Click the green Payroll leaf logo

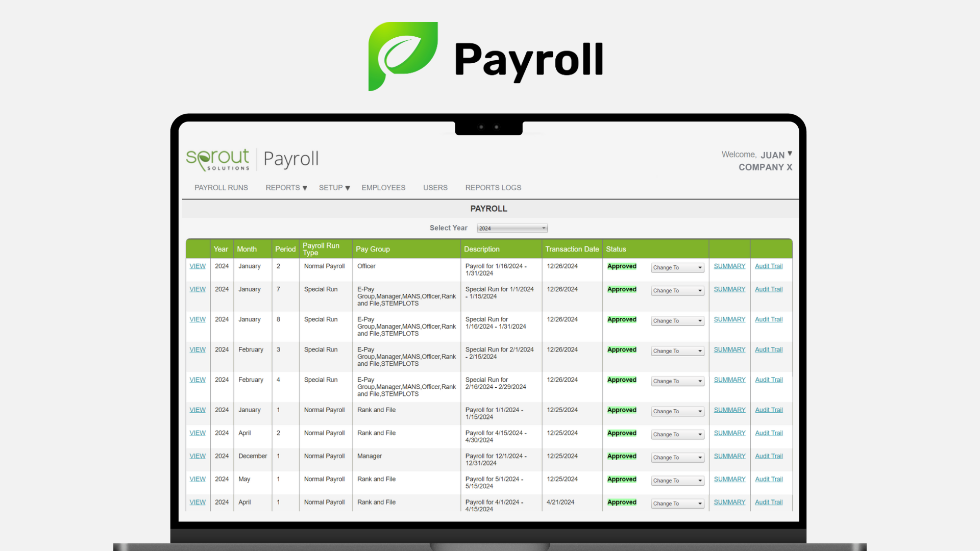click(x=403, y=56)
